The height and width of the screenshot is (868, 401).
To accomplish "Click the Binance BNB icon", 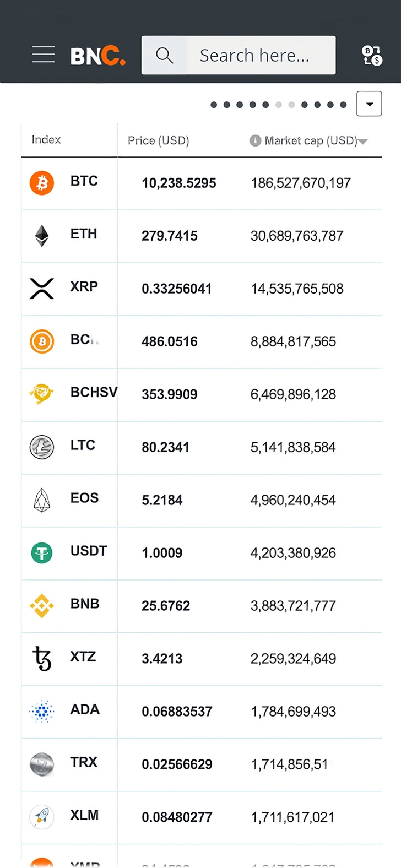I will click(42, 606).
